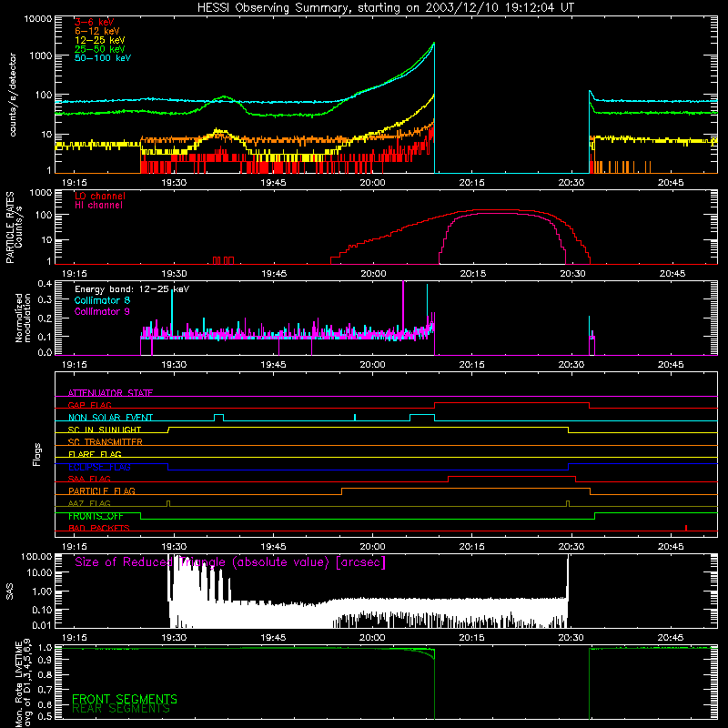The image size is (728, 728).
Task: Select the cyan 50-100 keV legend label
Action: (x=103, y=58)
